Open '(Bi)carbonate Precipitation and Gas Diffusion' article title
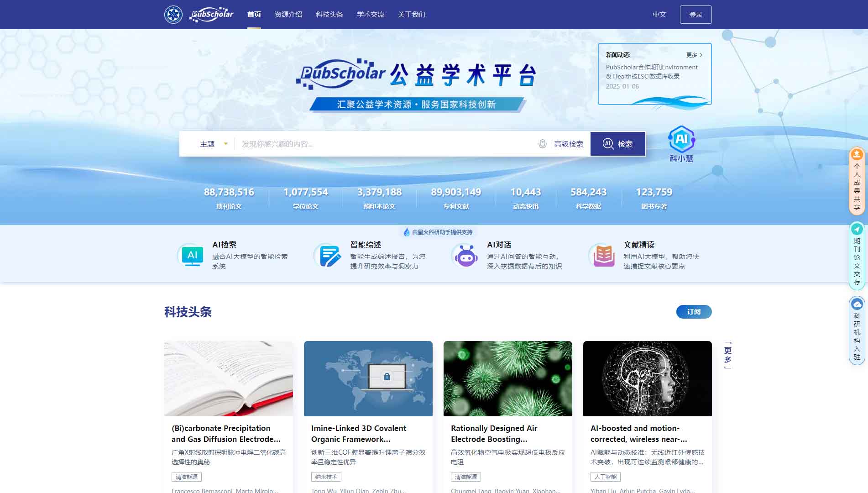 point(226,434)
